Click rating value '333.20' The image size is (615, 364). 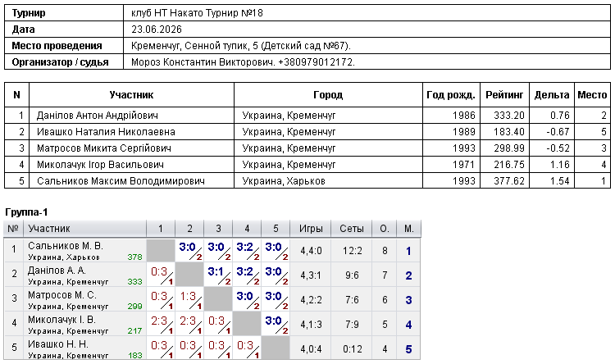(x=508, y=116)
